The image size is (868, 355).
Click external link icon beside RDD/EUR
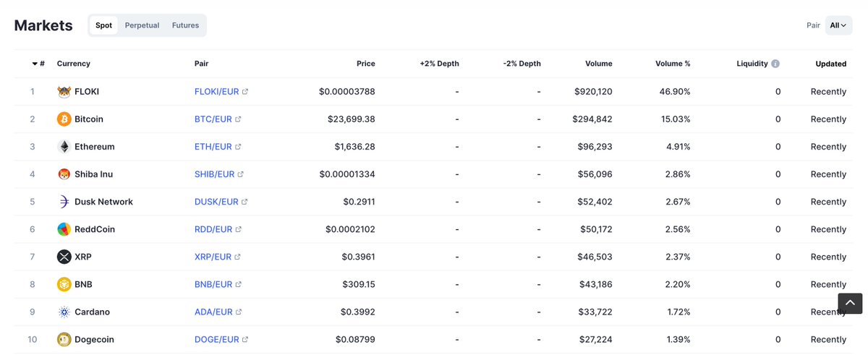pos(239,229)
